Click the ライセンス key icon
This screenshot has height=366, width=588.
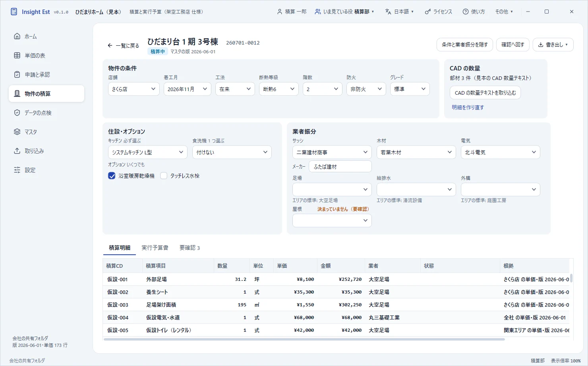[427, 12]
